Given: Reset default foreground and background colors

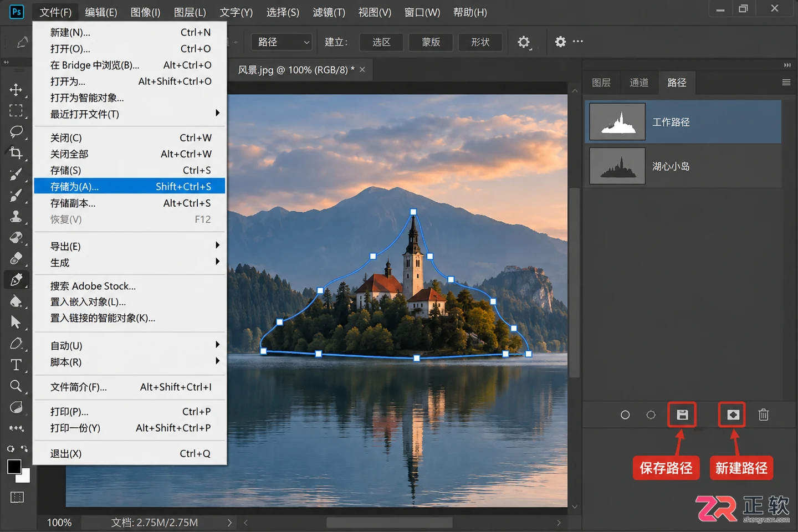Looking at the screenshot, I should [11, 448].
